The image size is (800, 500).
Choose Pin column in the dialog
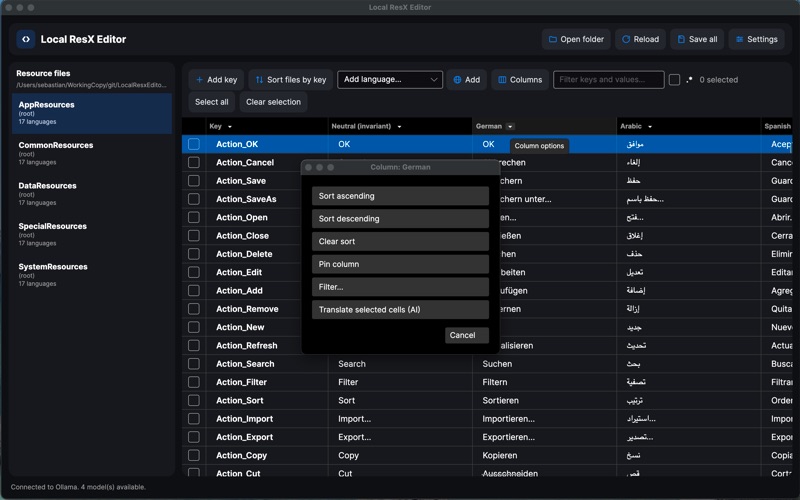401,264
